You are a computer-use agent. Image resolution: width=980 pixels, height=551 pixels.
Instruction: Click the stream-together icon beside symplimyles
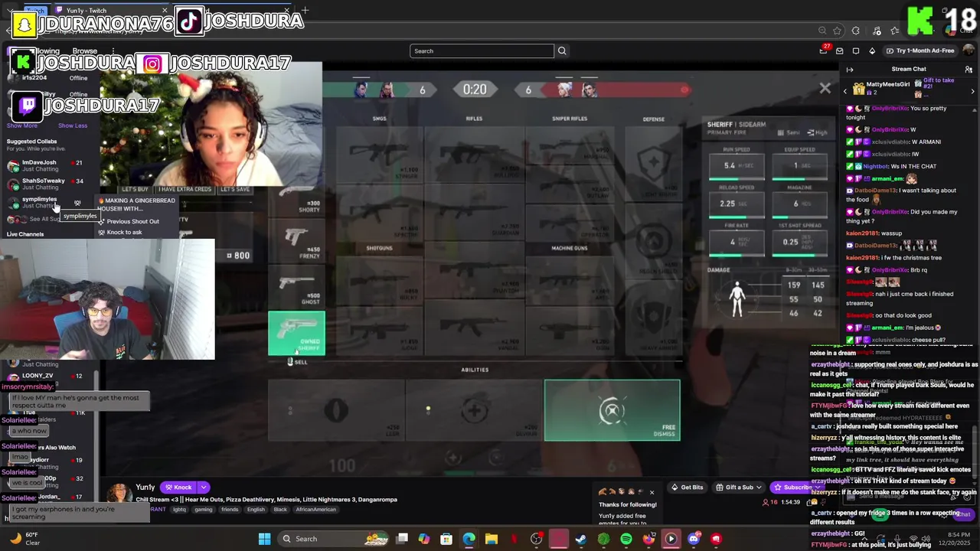pos(77,203)
